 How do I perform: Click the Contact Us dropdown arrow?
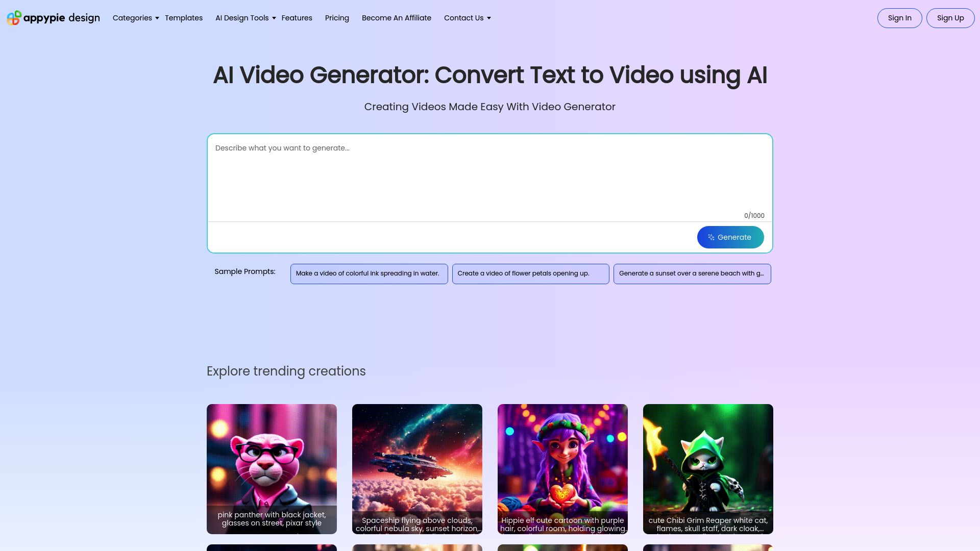488,18
